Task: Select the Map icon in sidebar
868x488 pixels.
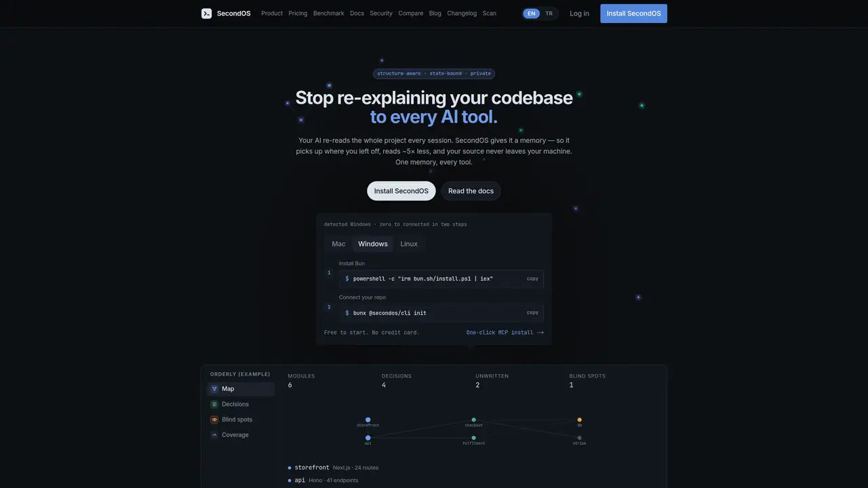Action: tap(214, 389)
